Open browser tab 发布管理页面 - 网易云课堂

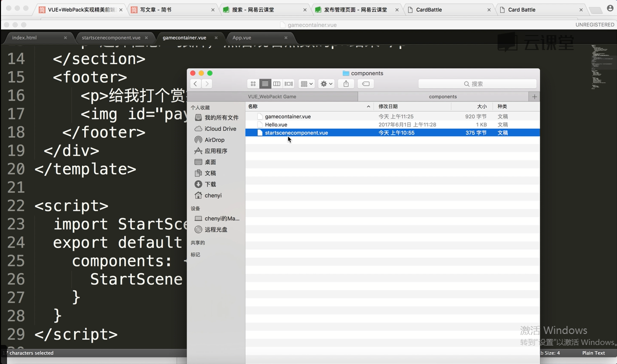click(356, 10)
